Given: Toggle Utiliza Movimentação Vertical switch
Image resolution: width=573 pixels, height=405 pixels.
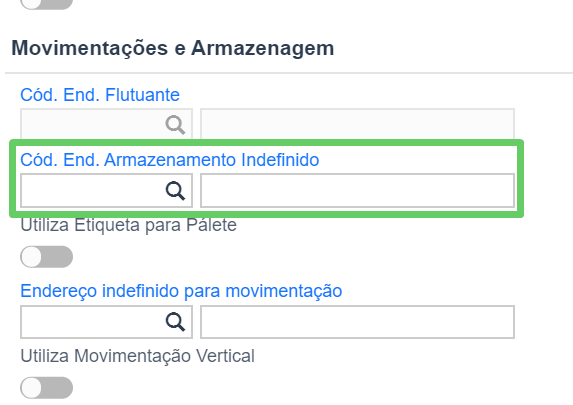Looking at the screenshot, I should pos(46,388).
